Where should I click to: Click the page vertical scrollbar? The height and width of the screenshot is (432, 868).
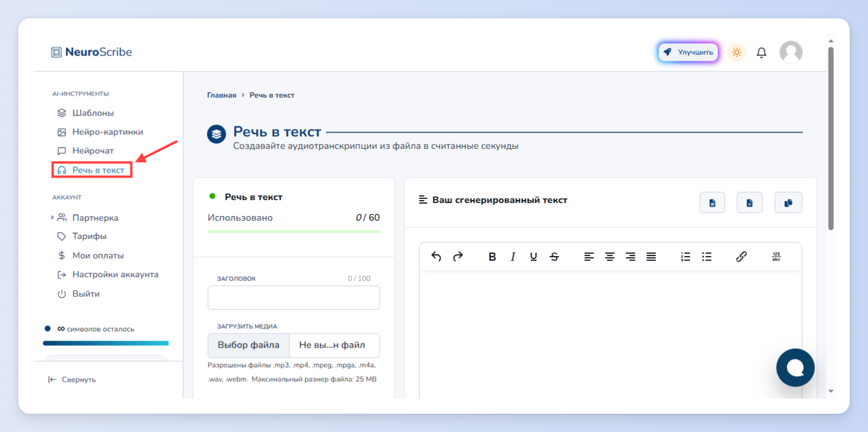point(831,139)
